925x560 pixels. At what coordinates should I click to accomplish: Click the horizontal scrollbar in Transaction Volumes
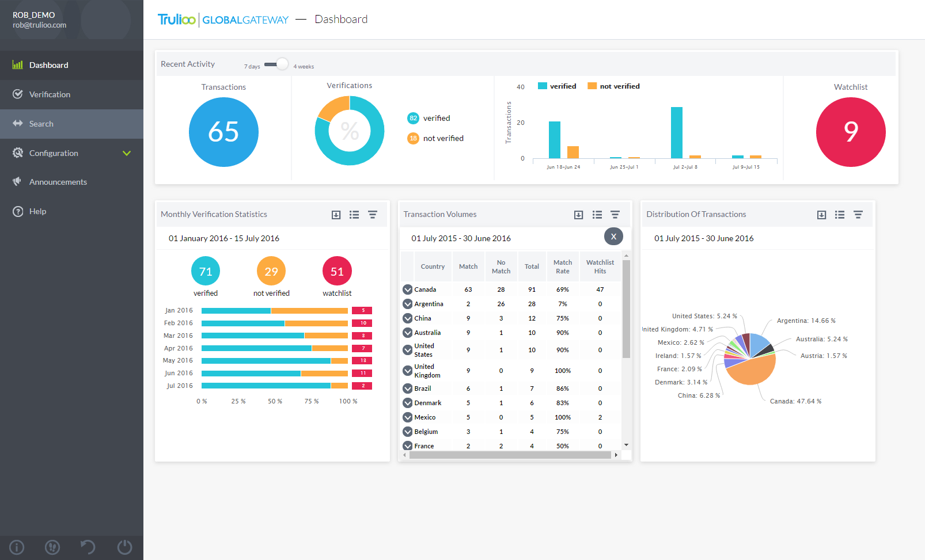click(x=510, y=455)
